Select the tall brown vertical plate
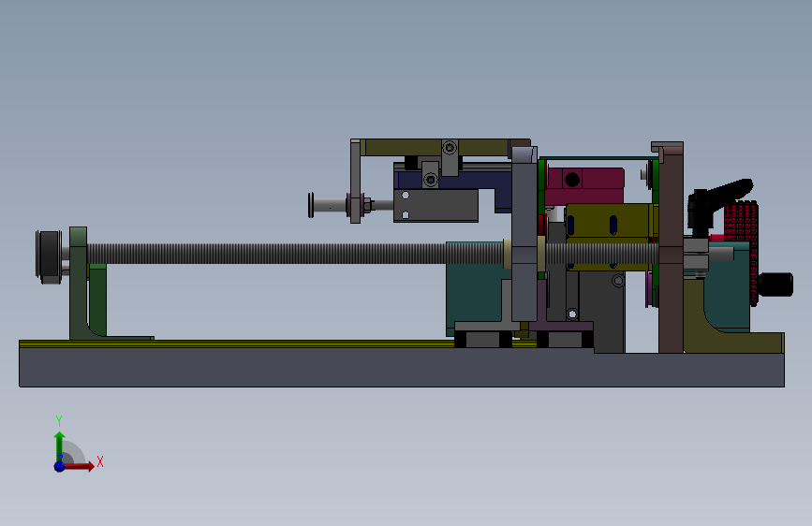This screenshot has height=526, width=812. (672, 249)
